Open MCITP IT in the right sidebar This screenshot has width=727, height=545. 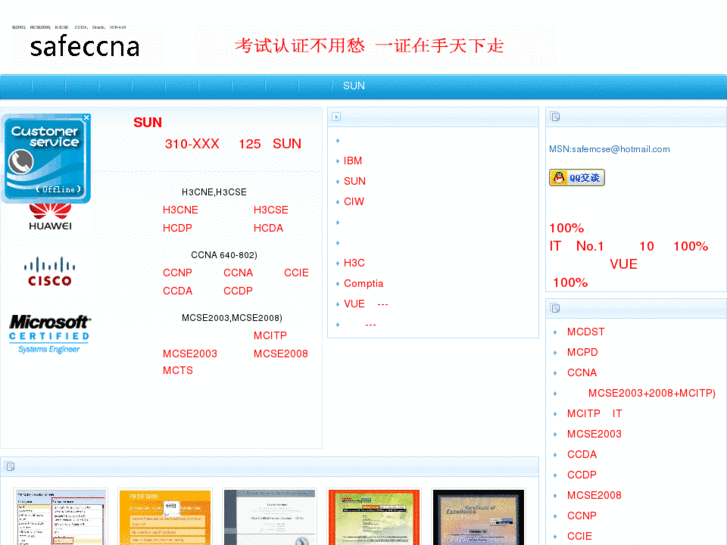pos(594,414)
